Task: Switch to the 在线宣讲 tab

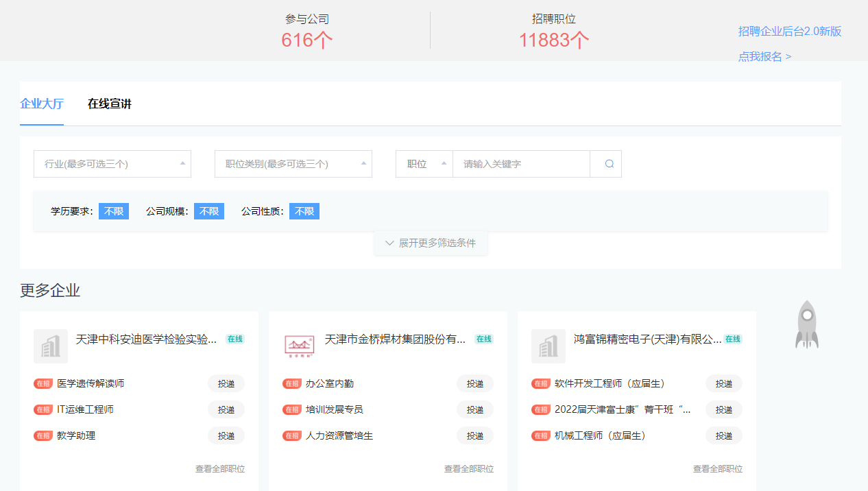Action: [x=110, y=104]
